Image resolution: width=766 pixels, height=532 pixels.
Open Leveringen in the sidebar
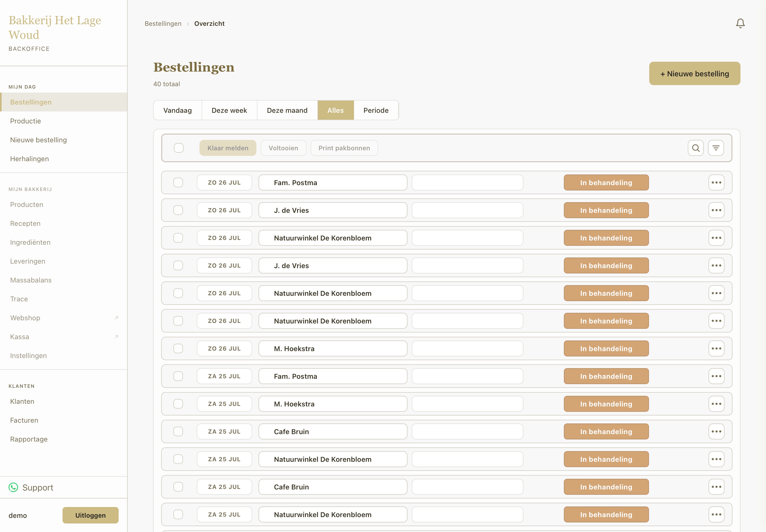63,261
